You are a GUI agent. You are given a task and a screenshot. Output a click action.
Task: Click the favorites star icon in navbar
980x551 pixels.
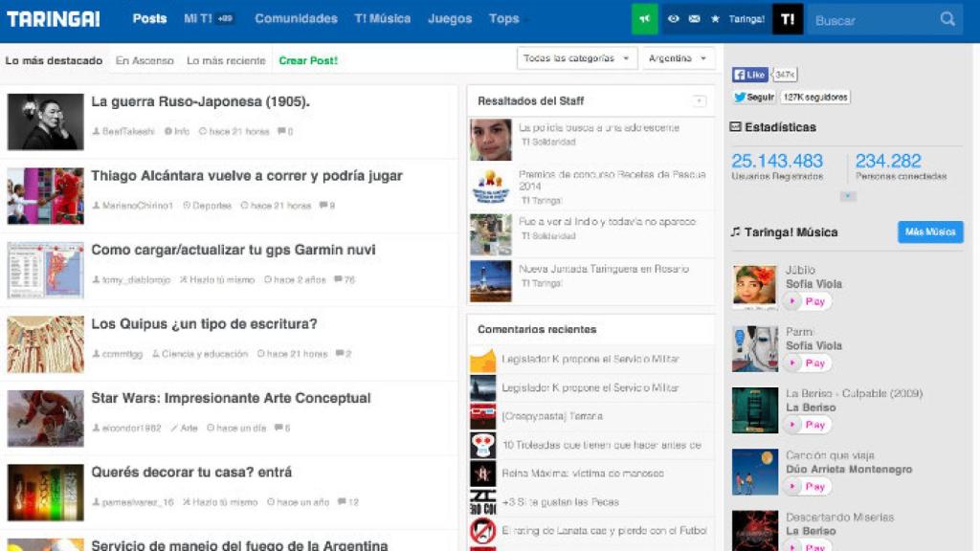click(x=717, y=17)
